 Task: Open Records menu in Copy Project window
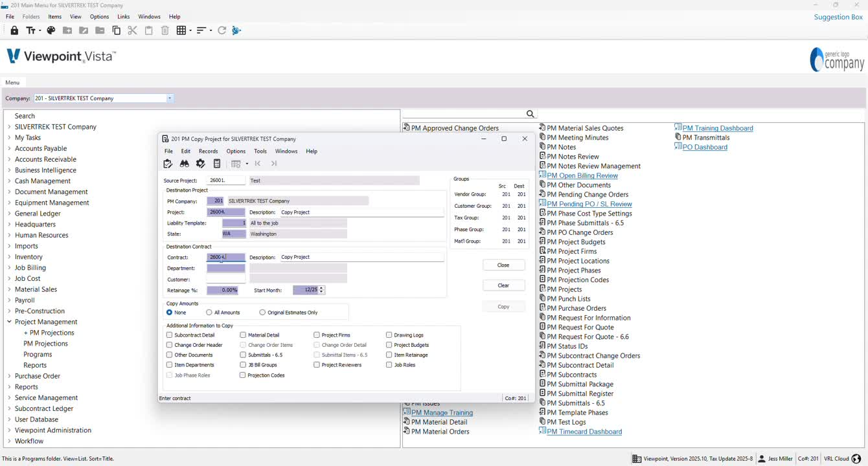click(x=208, y=151)
